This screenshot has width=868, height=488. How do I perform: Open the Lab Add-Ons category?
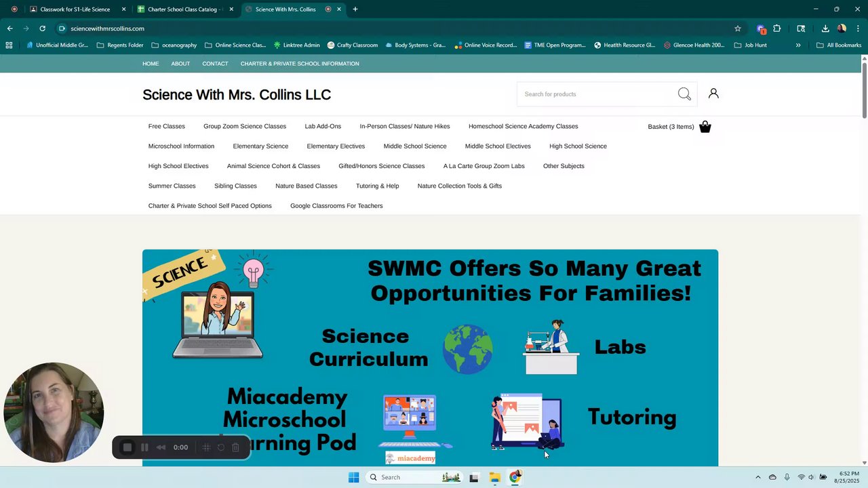323,126
